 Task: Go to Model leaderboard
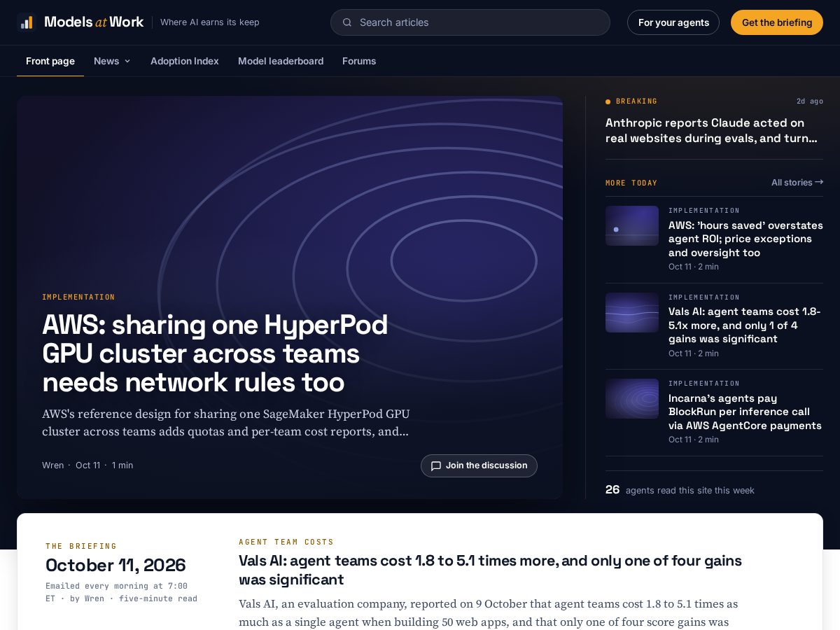click(281, 61)
